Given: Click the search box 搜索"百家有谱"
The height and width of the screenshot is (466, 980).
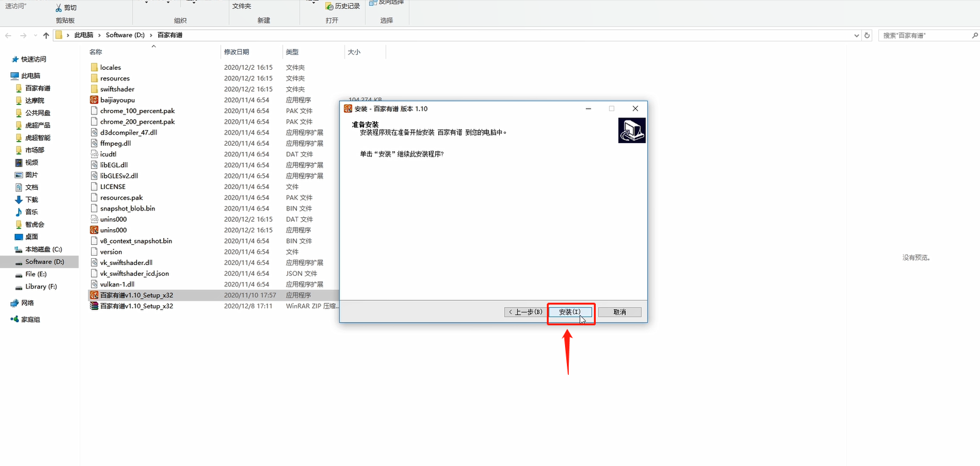Looking at the screenshot, I should coord(928,35).
